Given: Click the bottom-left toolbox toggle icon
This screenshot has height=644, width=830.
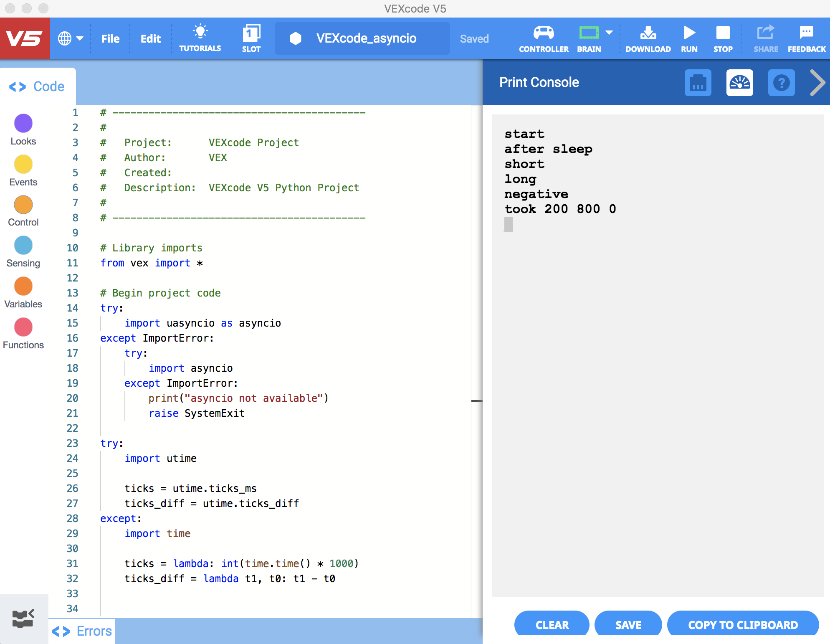Looking at the screenshot, I should click(23, 619).
